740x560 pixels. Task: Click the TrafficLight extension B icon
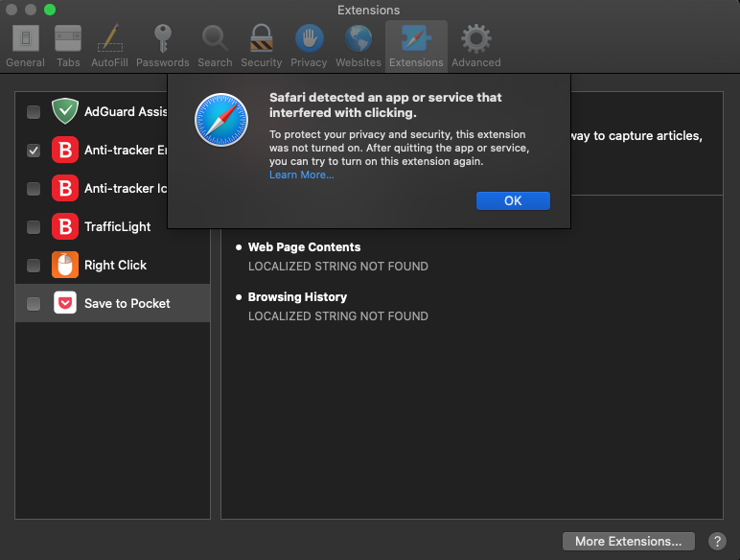(x=65, y=226)
